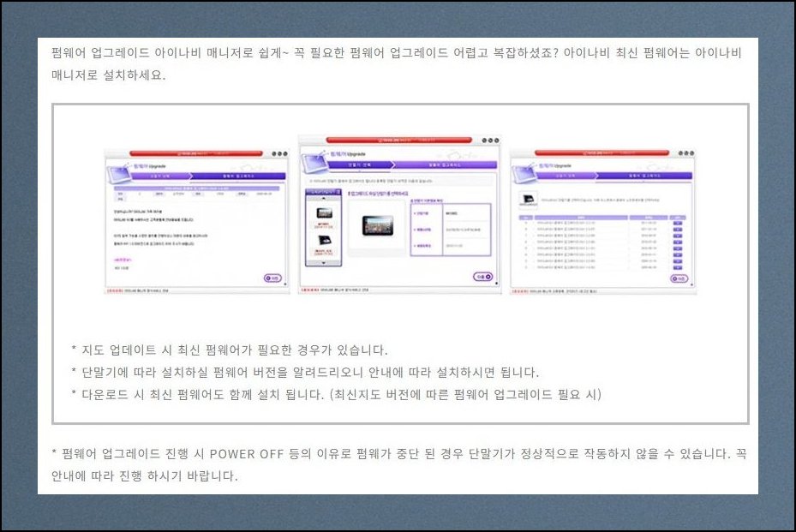This screenshot has width=796, height=532.
Task: Click the line '단말기에 따라 설치하실 펌웨어 버전을 알려드리오니'
Action: (223, 372)
